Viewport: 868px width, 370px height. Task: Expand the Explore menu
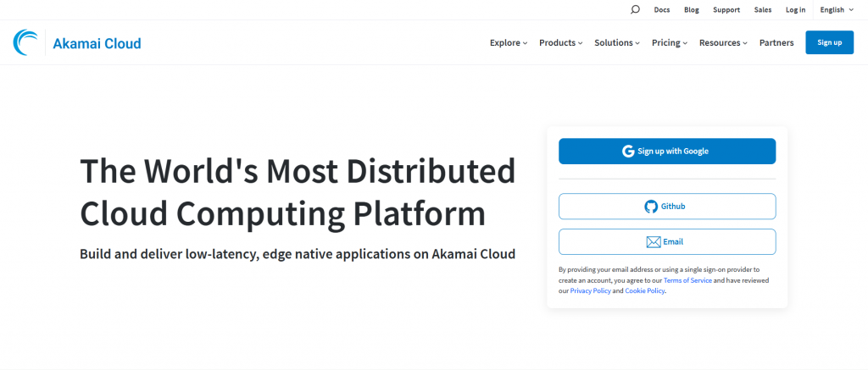[x=509, y=43]
